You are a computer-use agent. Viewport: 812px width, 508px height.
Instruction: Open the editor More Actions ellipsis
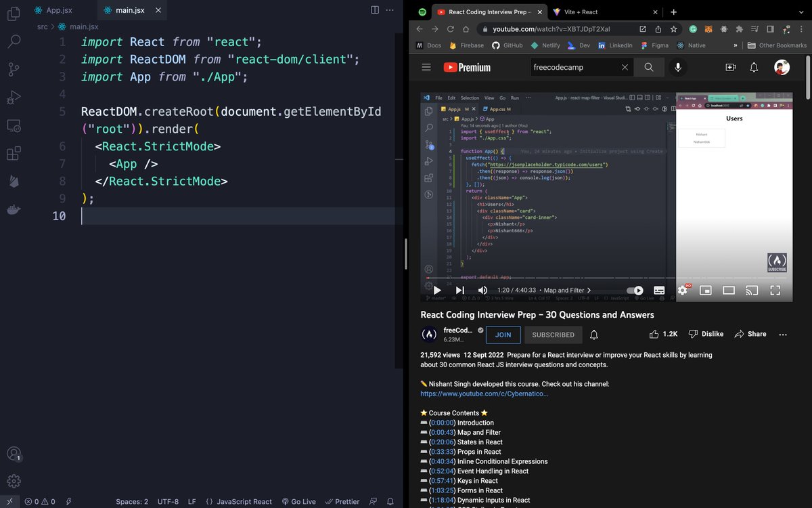(390, 10)
